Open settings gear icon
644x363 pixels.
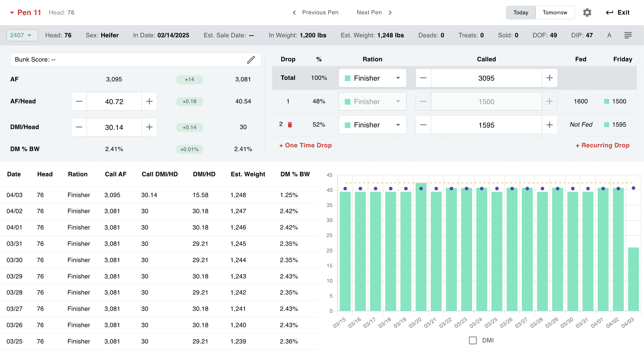click(587, 13)
